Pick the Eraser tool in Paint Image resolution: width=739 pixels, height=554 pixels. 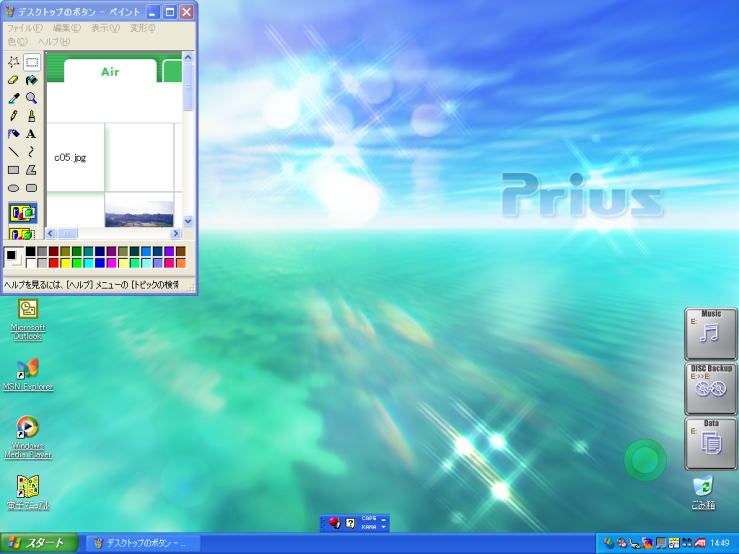pos(14,80)
